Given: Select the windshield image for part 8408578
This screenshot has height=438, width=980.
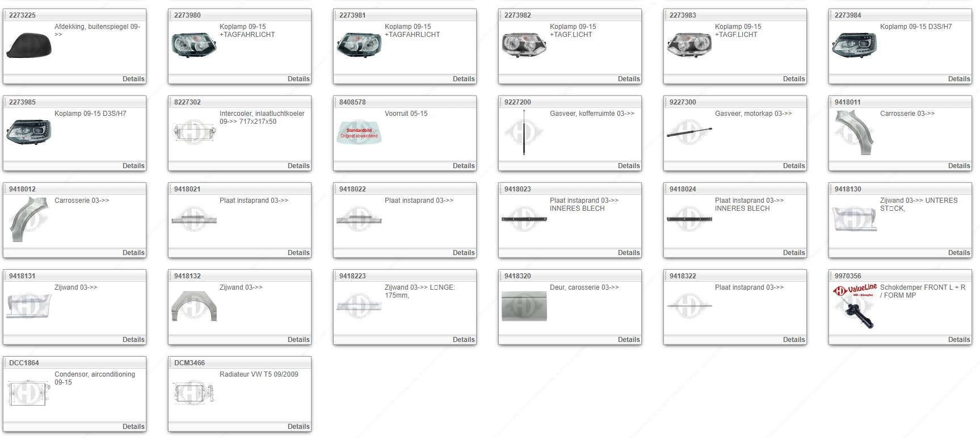Looking at the screenshot, I should 359,132.
